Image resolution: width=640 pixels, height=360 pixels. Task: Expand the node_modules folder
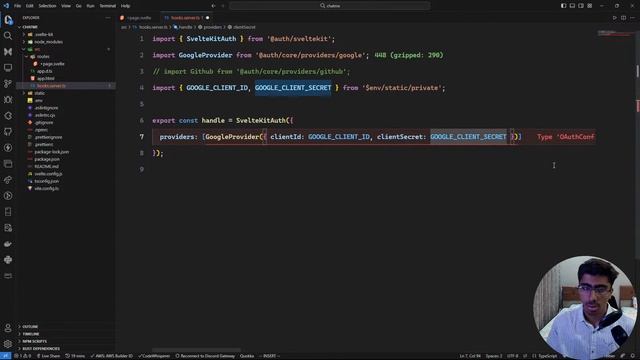pos(48,42)
